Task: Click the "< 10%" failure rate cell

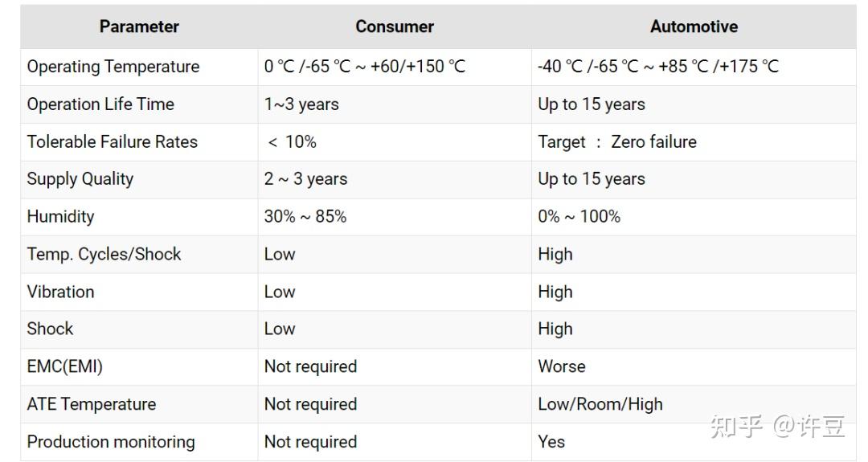Action: 292,142
